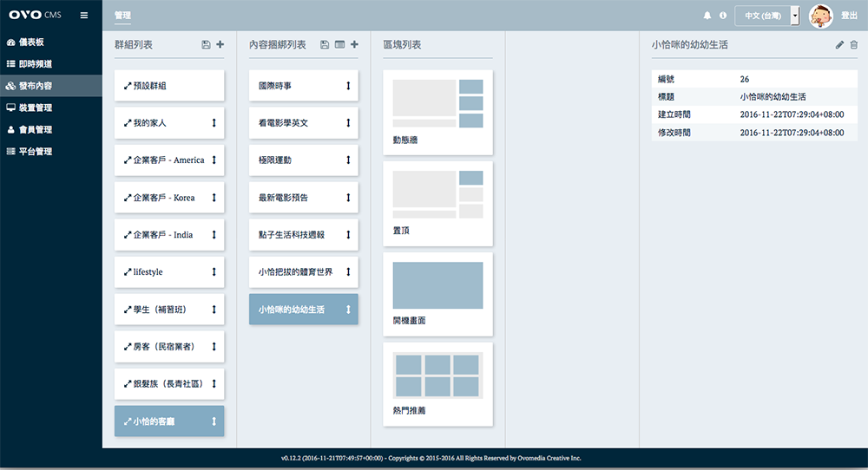Select the 管理 tab
This screenshot has width=868, height=470.
coord(122,16)
